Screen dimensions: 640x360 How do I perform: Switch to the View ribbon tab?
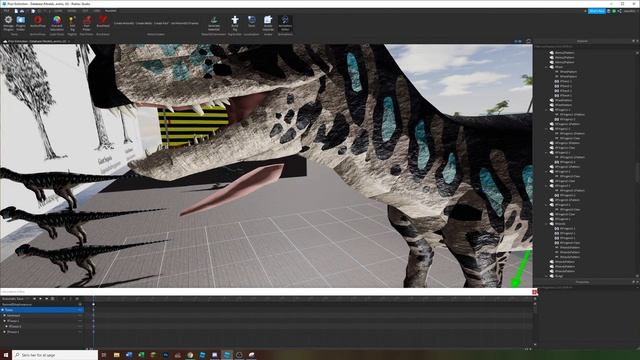click(97, 11)
